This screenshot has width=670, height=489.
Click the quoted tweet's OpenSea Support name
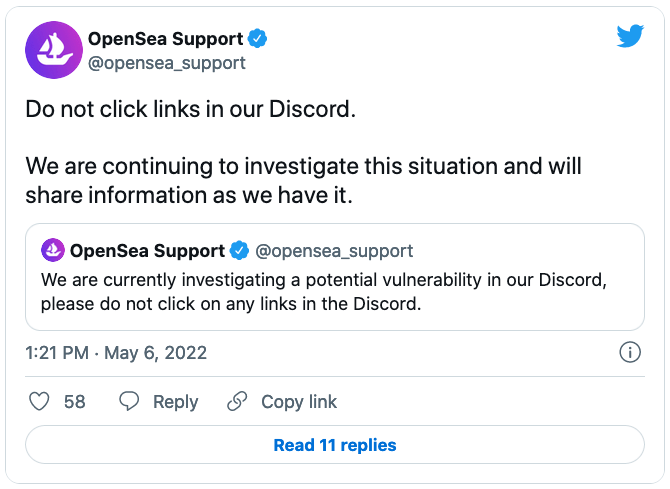point(147,251)
